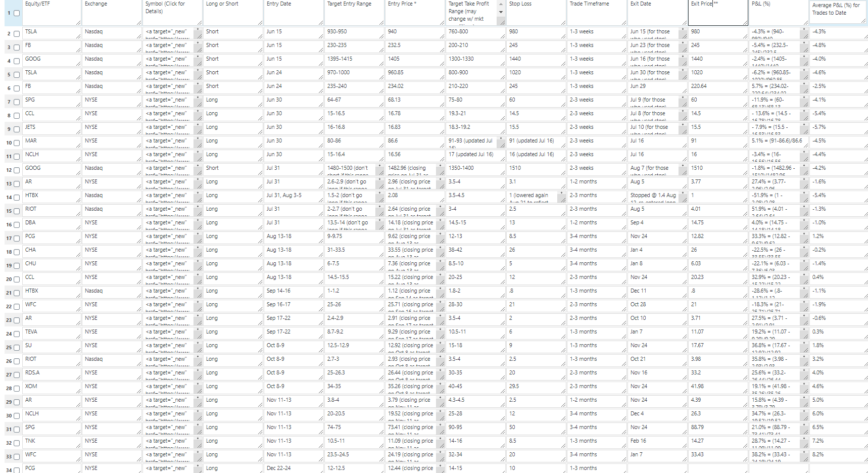
Task: Click the Dec 11 exit date cell
Action: 658,293
